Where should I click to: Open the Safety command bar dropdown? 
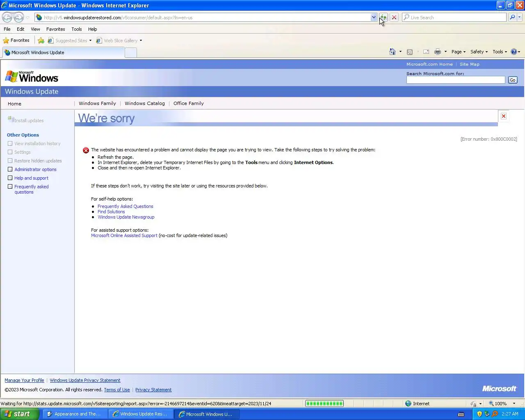pos(479,52)
